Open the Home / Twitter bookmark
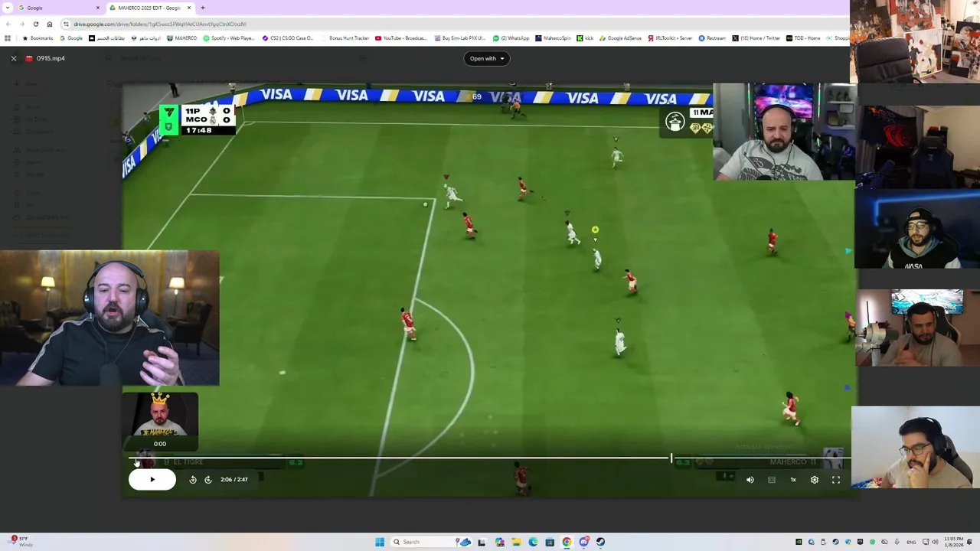The image size is (980, 551). (x=756, y=38)
